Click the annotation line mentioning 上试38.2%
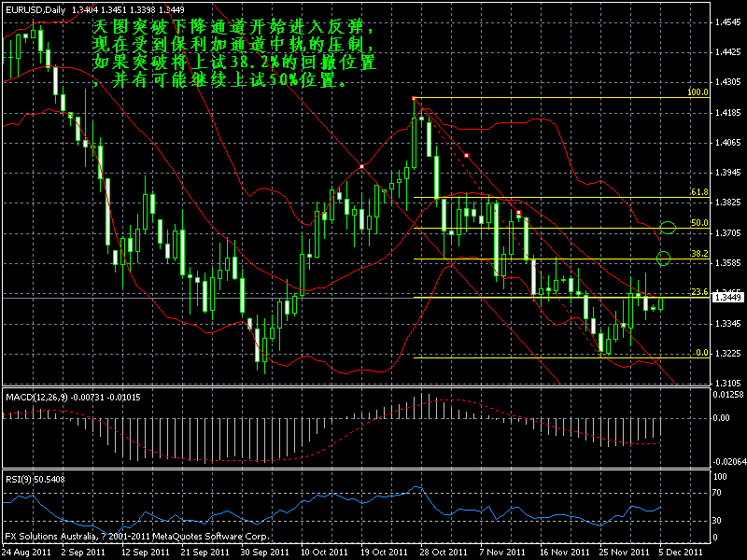Image resolution: width=747 pixels, height=560 pixels. [x=234, y=63]
